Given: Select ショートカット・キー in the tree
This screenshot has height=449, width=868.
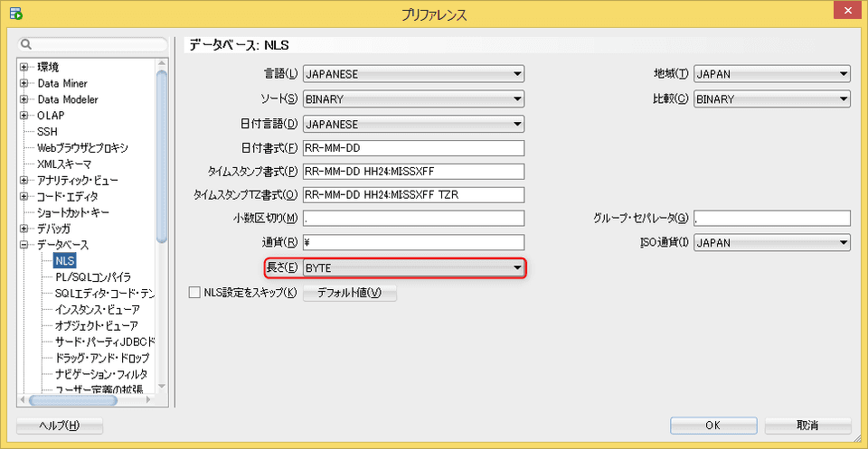Looking at the screenshot, I should click(73, 212).
